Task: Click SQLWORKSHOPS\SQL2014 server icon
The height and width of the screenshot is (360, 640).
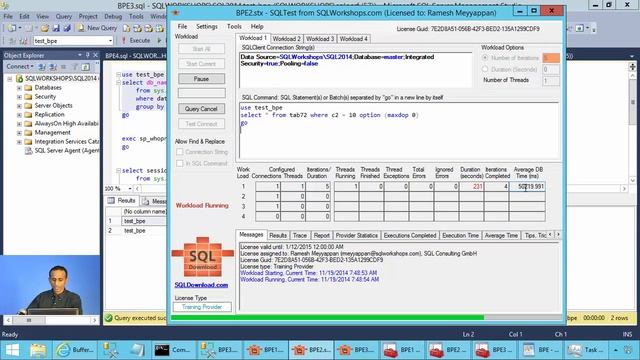Action: click(x=19, y=78)
